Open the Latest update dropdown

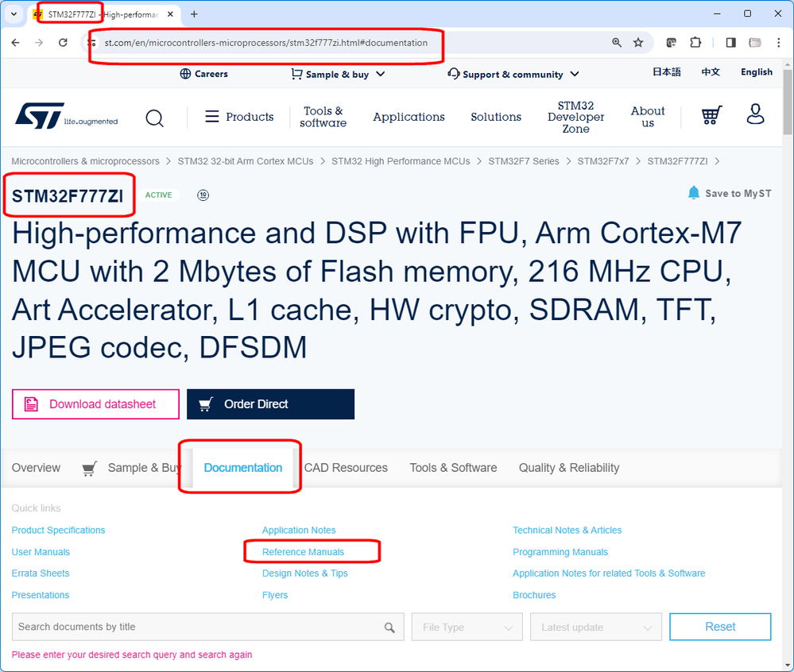(596, 627)
